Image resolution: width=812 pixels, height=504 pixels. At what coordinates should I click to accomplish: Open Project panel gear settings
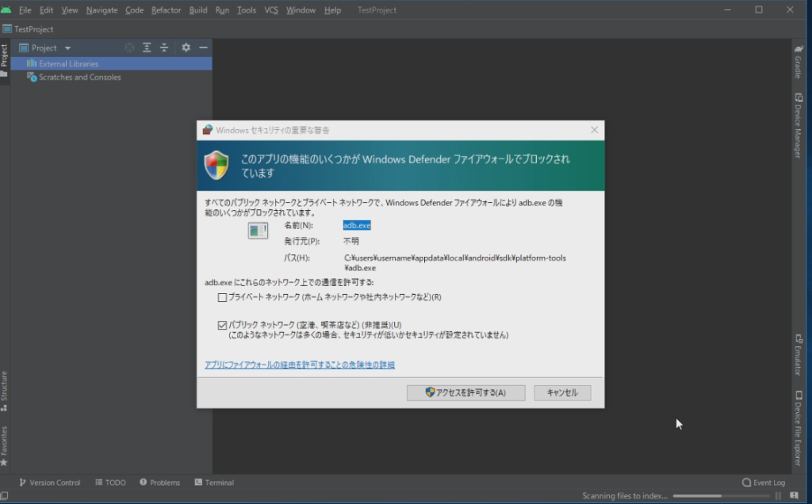coord(186,48)
